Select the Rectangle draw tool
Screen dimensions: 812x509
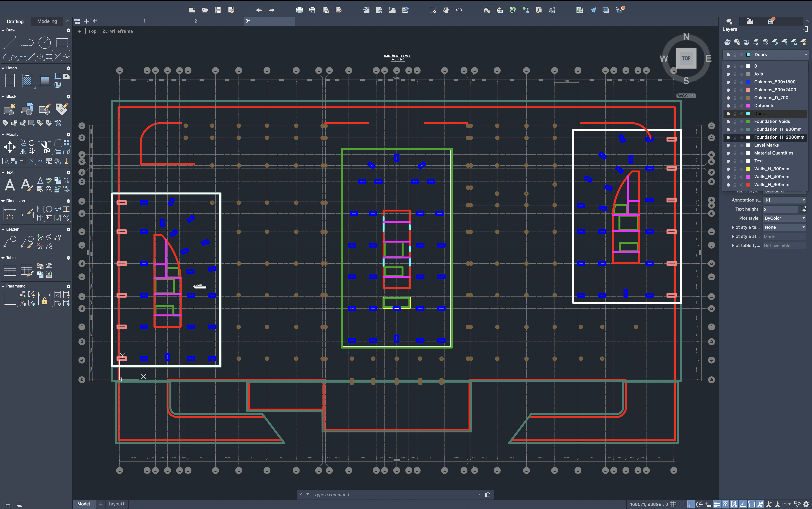point(62,43)
